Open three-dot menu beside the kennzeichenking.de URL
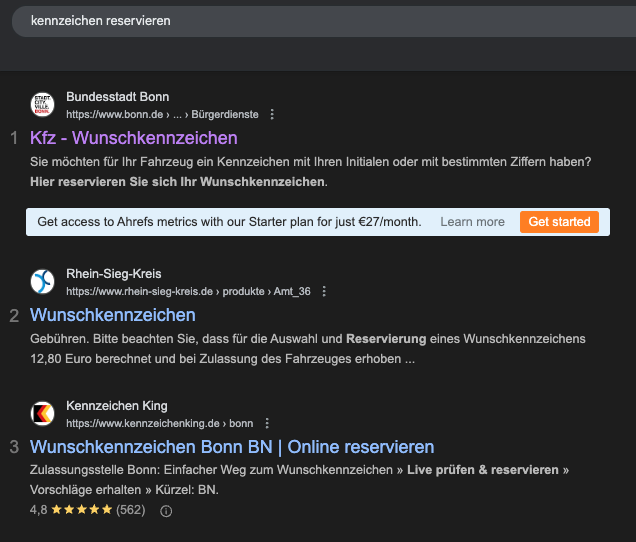Image resolution: width=636 pixels, height=542 pixels. tap(267, 424)
